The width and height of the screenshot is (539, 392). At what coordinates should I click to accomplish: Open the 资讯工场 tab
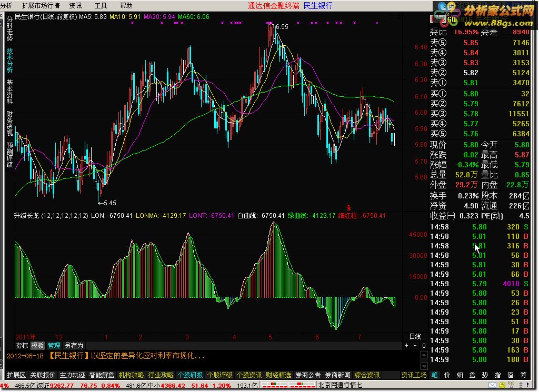(x=414, y=375)
